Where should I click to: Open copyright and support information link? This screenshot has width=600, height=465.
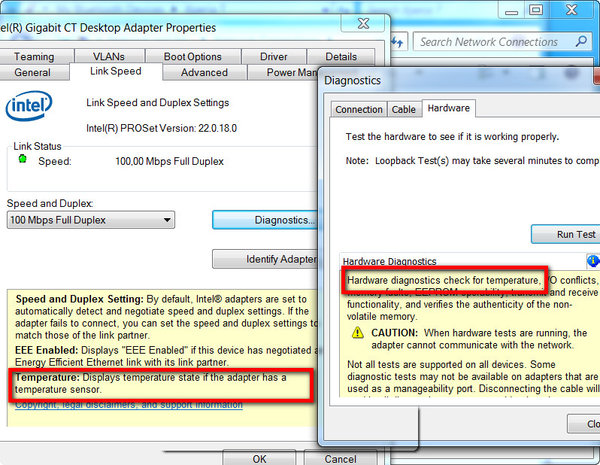pyautogui.click(x=129, y=405)
